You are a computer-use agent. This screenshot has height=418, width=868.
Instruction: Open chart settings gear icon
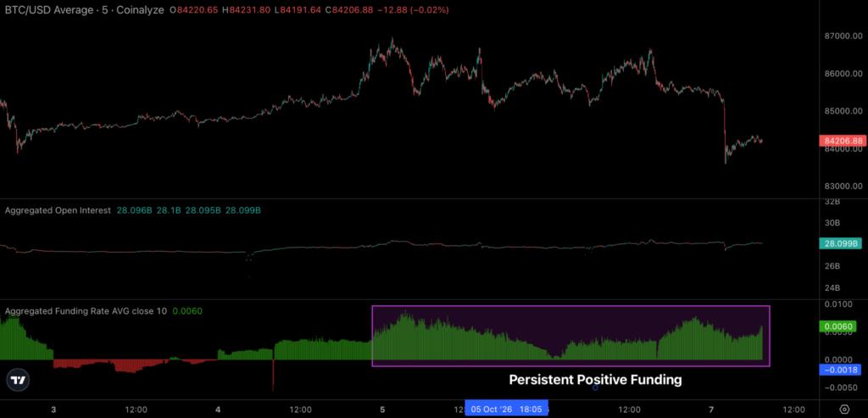[844, 410]
